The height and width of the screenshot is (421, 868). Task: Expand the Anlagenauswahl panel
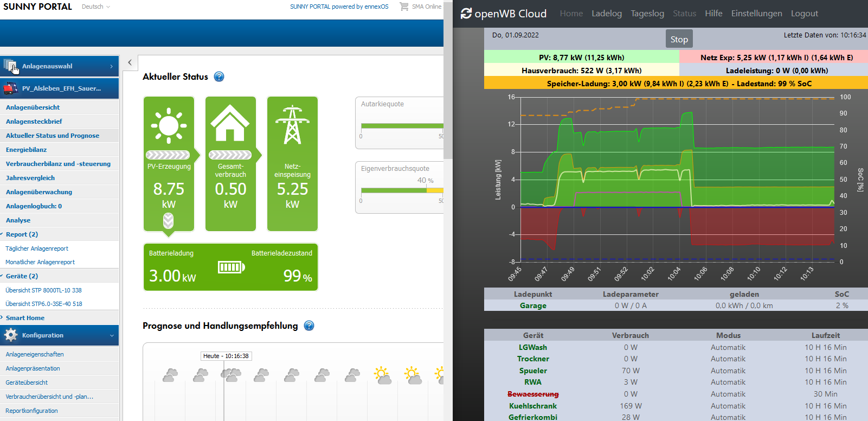pyautogui.click(x=60, y=66)
